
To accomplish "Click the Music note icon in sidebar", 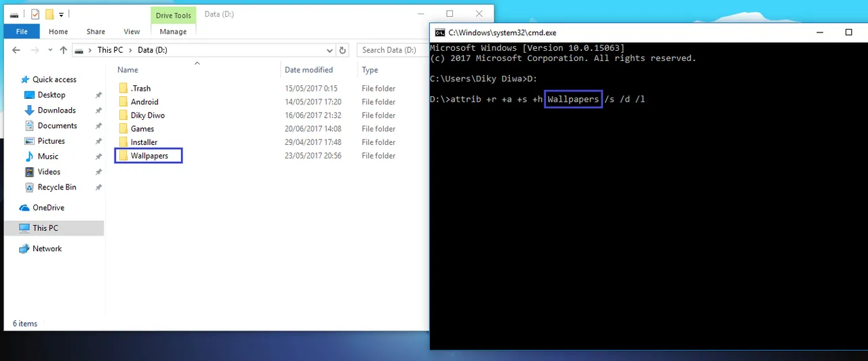I will pyautogui.click(x=29, y=156).
